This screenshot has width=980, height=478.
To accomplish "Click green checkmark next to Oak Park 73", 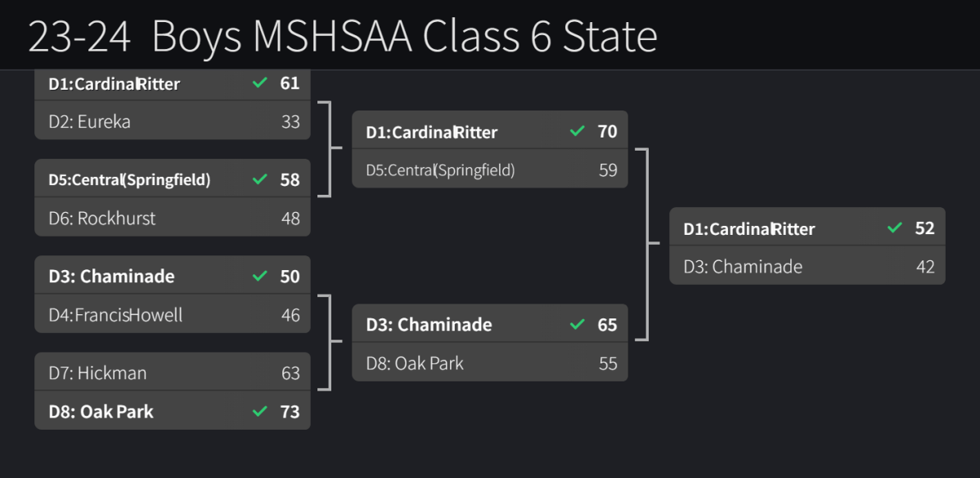I will pos(260,411).
